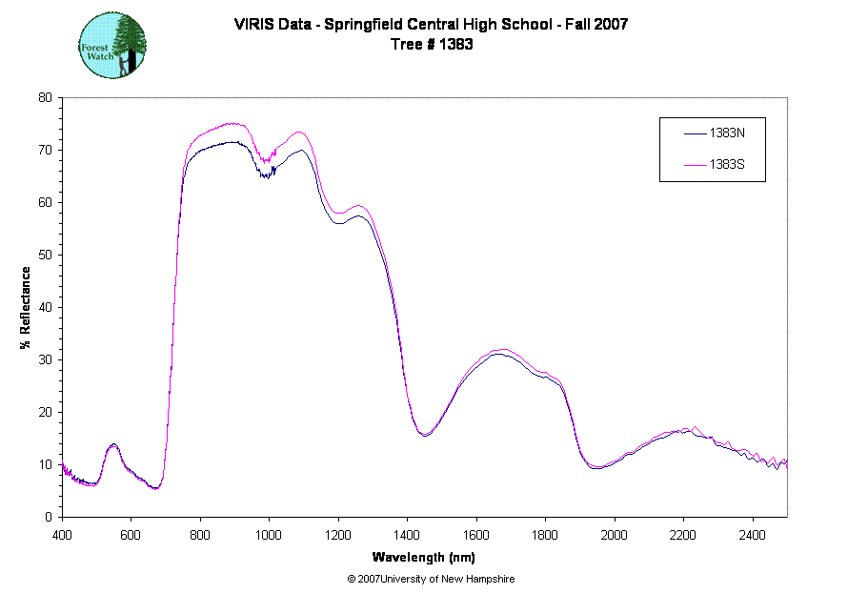Screen dimensions: 868x594
Task: Click the small bump near the curve's start
Action: [x=112, y=446]
